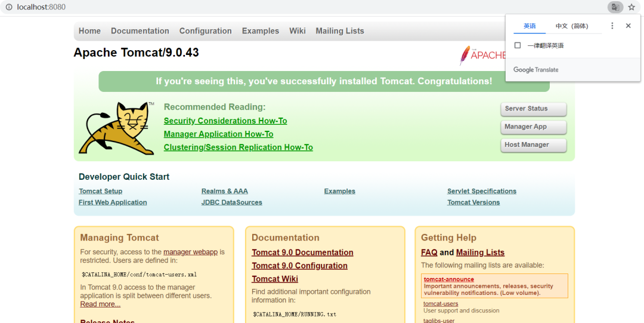644x323 pixels.
Task: Open Mailing Lists in the navigation bar
Action: 340,31
